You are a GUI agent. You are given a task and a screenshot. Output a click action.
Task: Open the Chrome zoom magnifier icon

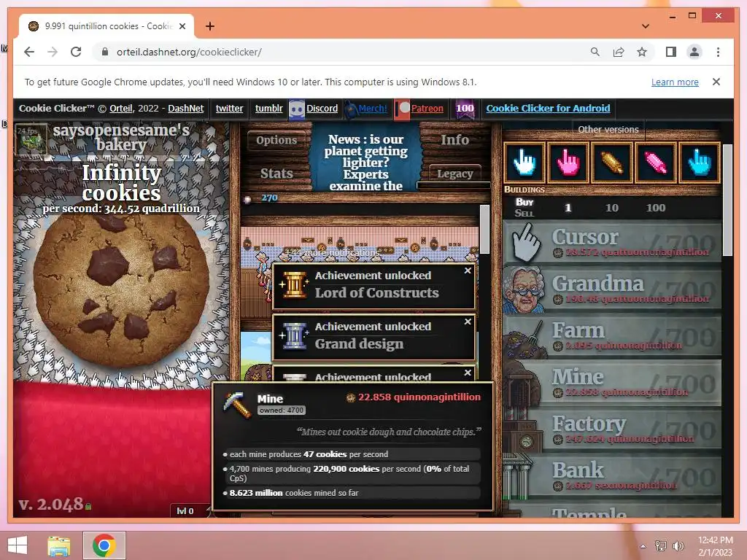[x=595, y=52]
